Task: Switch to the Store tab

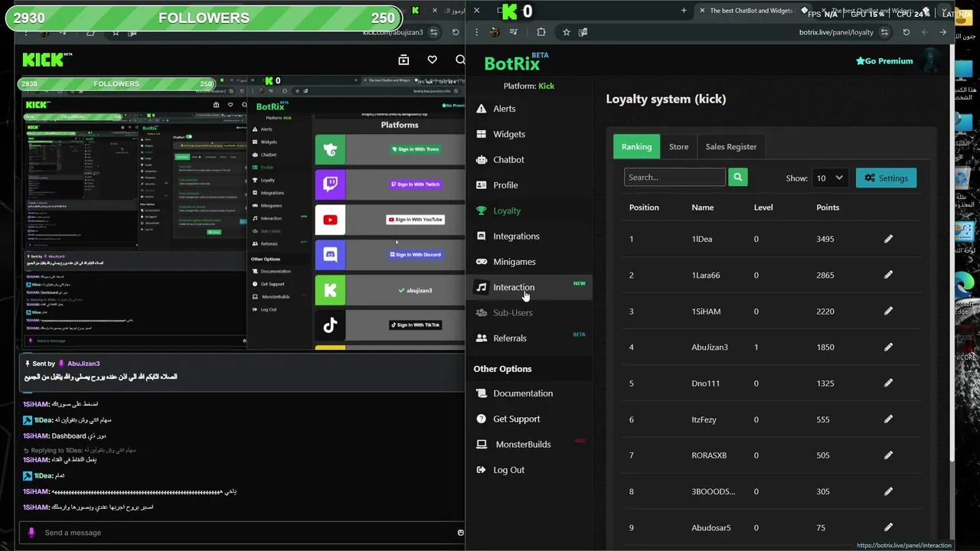Action: 678,146
